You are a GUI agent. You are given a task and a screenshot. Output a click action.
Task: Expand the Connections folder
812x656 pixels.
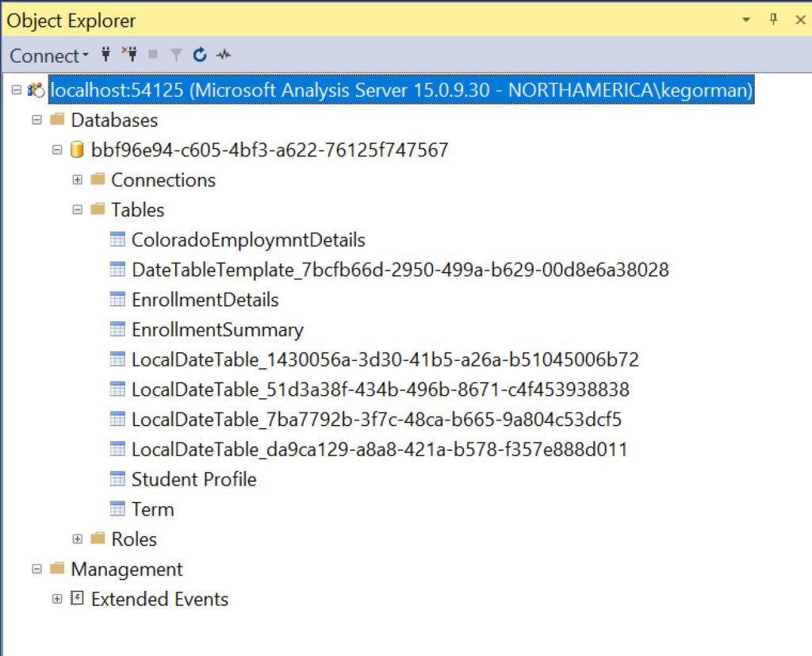pos(77,180)
